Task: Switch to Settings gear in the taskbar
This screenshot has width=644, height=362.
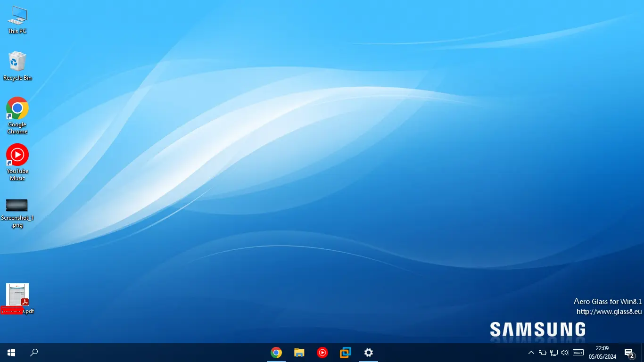Action: pos(369,353)
